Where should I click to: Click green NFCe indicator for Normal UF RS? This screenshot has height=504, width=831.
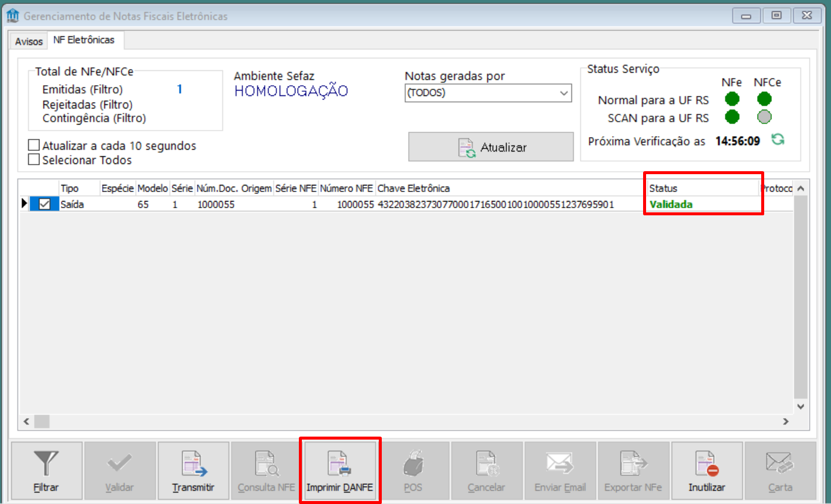(x=764, y=99)
